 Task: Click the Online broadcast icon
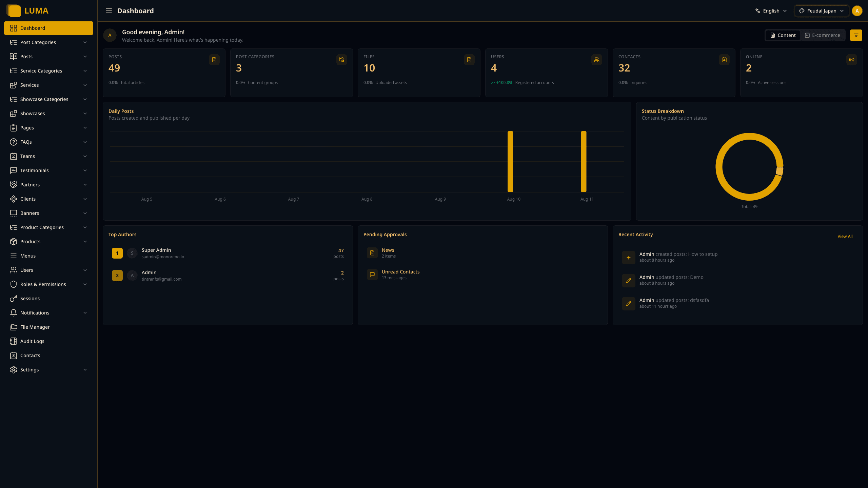[x=852, y=60]
